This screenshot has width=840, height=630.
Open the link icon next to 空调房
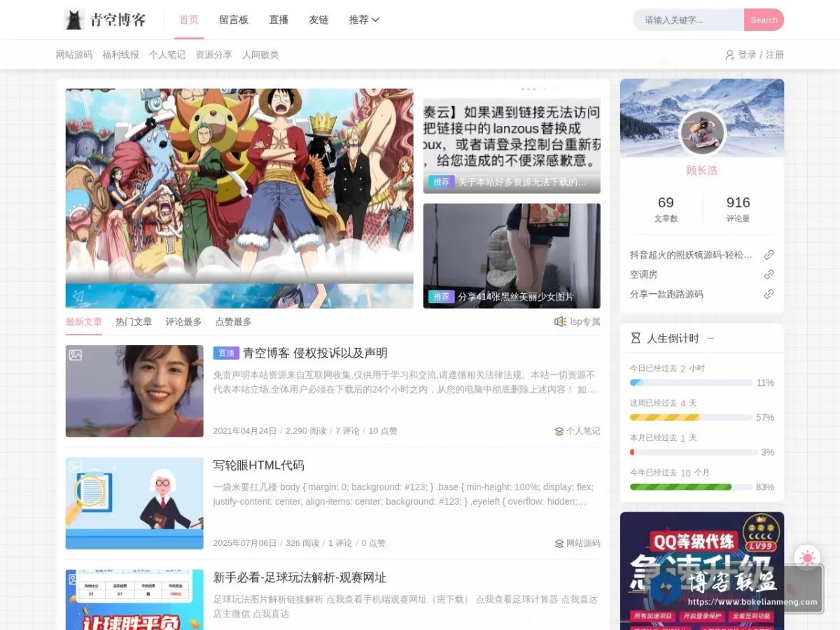coord(769,274)
